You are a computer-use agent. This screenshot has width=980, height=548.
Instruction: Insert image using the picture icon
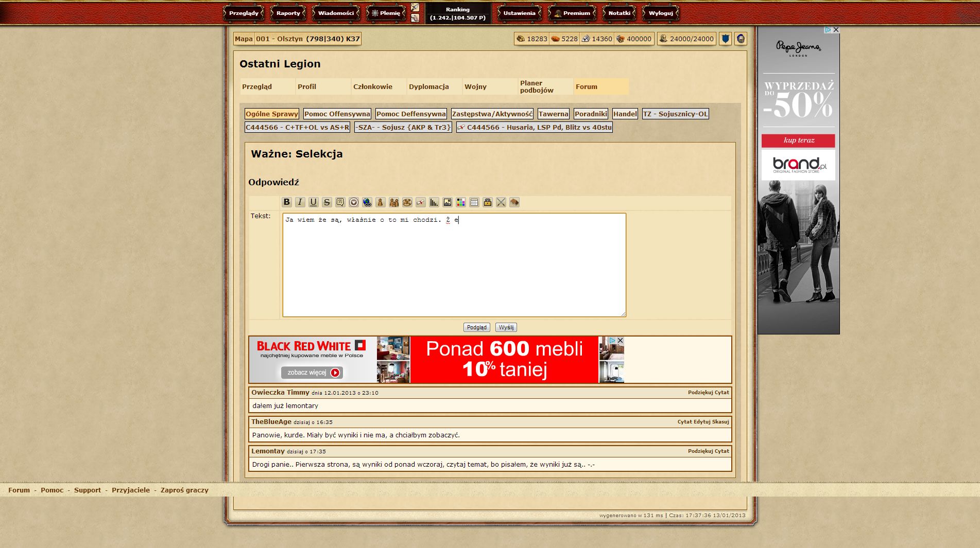[448, 202]
